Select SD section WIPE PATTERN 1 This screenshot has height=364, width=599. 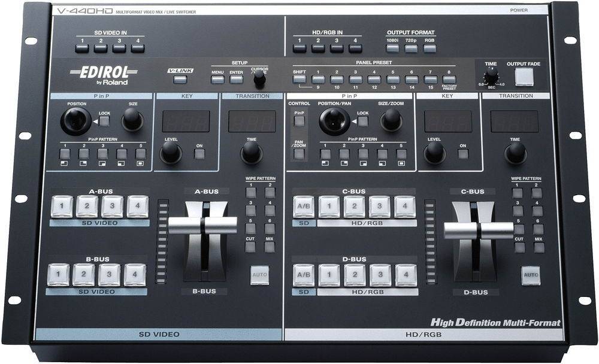point(250,193)
